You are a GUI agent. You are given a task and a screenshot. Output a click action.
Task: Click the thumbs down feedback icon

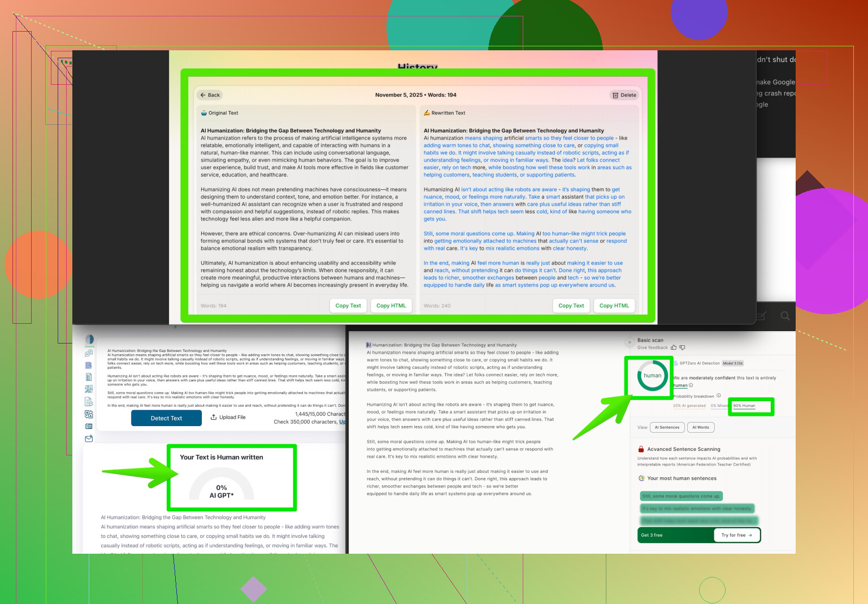click(682, 348)
